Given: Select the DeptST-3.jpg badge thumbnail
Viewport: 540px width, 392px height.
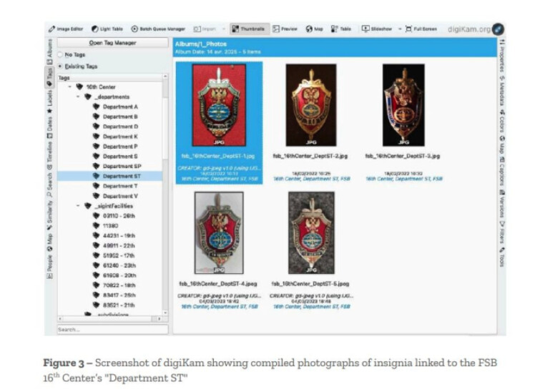Looking at the screenshot, I should 403,105.
